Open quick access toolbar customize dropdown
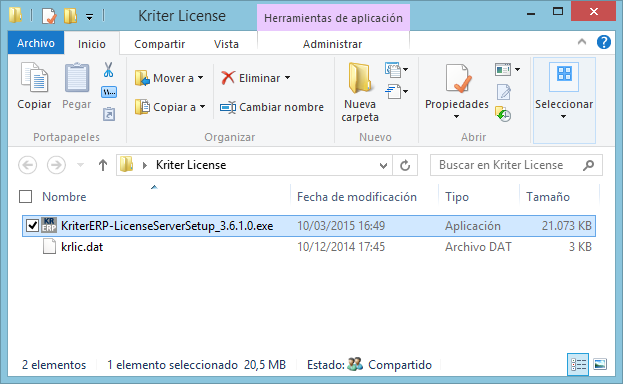The height and width of the screenshot is (384, 623). tap(90, 17)
